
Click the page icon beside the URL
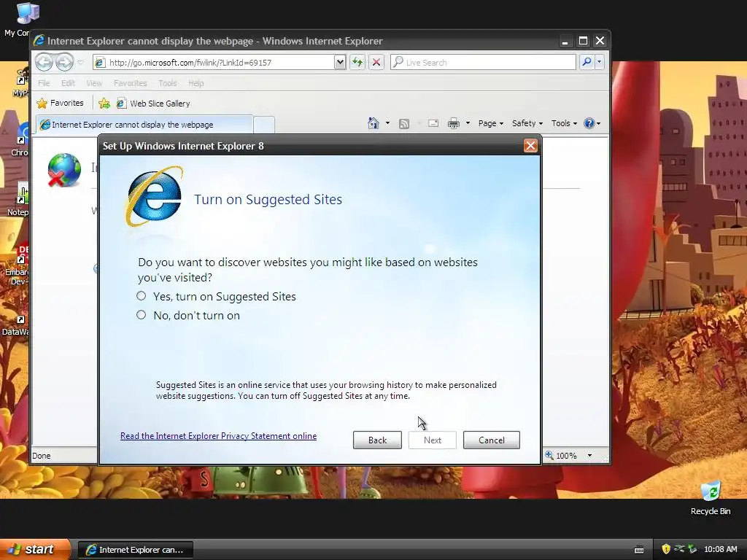coord(99,63)
